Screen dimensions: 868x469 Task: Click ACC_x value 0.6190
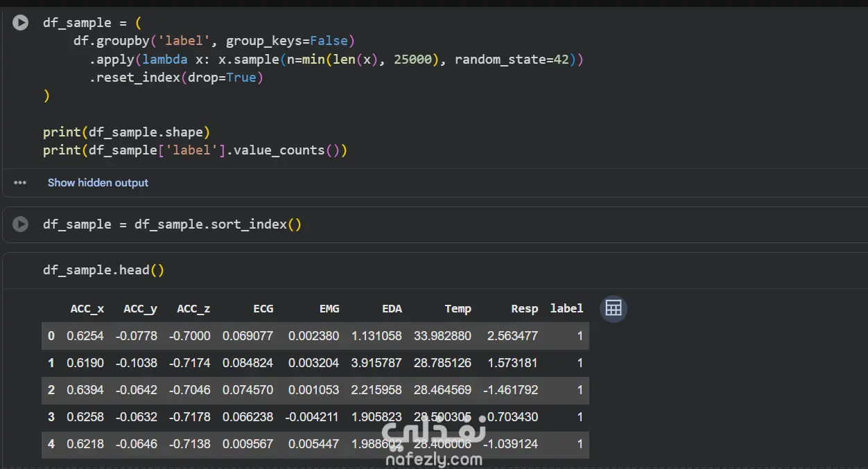pos(85,363)
